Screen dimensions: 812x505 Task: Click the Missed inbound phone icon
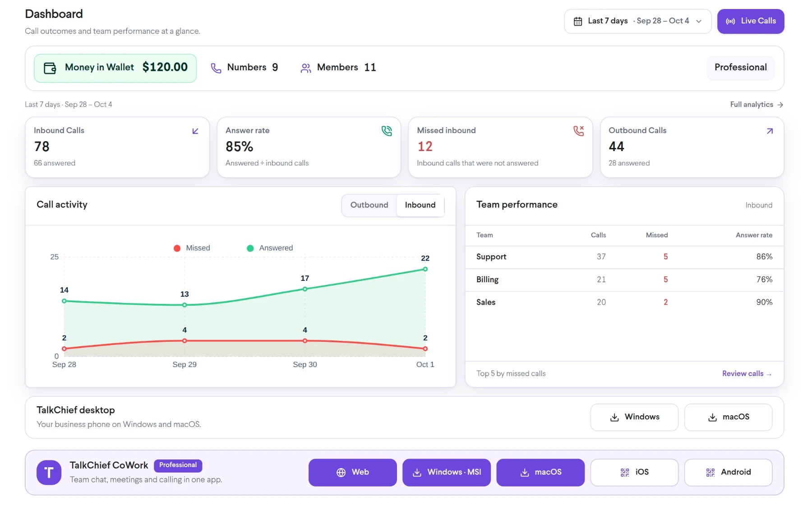click(x=578, y=131)
